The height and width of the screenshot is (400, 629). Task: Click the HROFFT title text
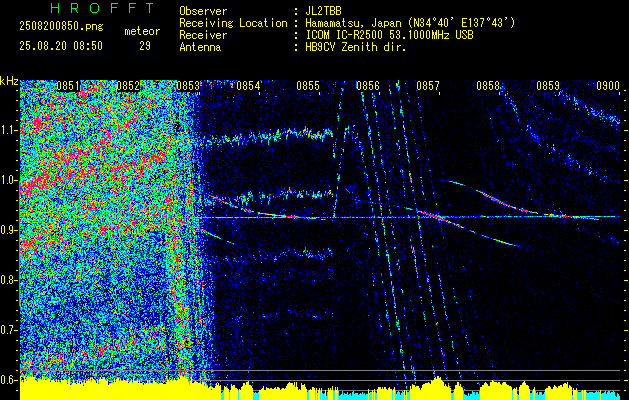click(103, 8)
